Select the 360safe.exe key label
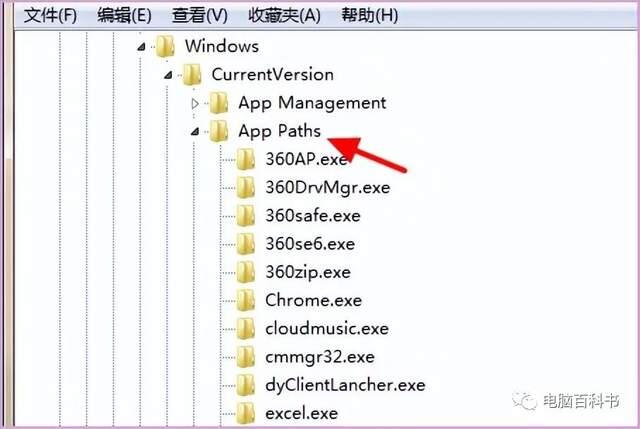Viewport: 640px width, 429px height. coord(313,216)
